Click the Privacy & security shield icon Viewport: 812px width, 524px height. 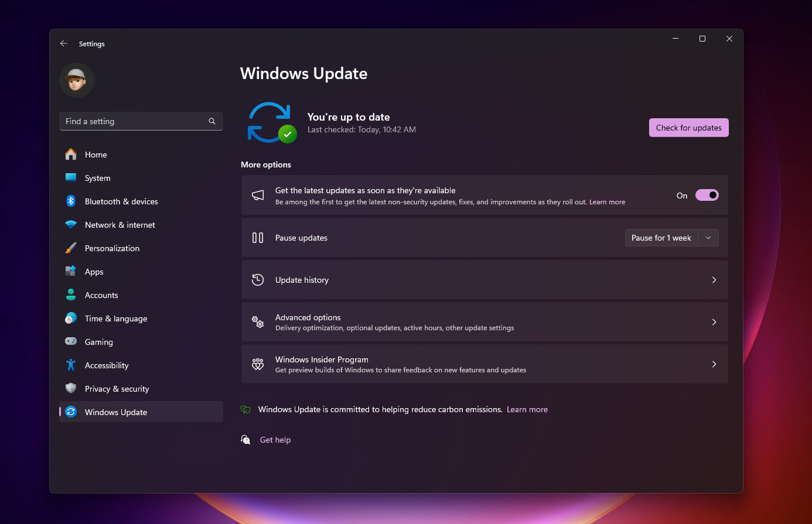point(71,389)
